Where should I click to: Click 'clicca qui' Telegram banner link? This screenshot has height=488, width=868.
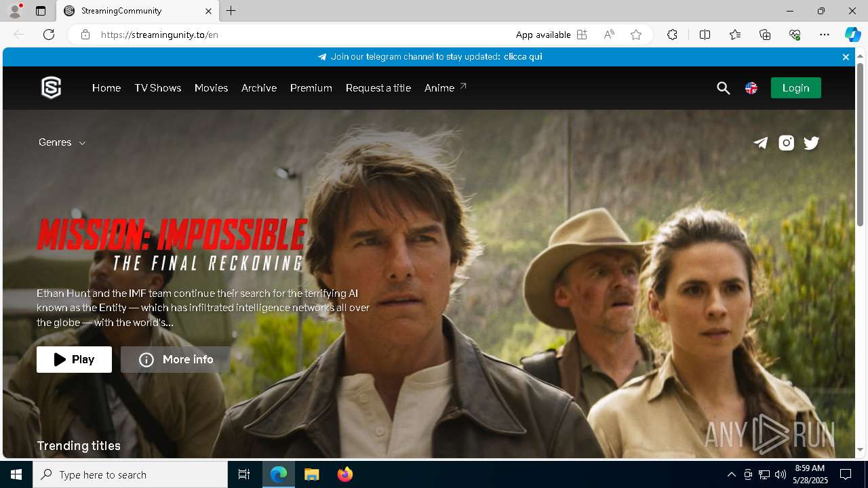(x=523, y=57)
